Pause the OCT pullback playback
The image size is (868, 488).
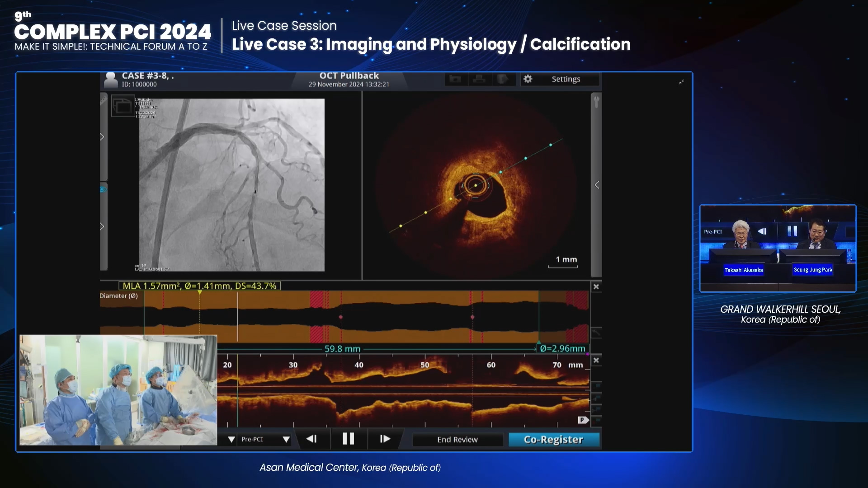pos(348,439)
